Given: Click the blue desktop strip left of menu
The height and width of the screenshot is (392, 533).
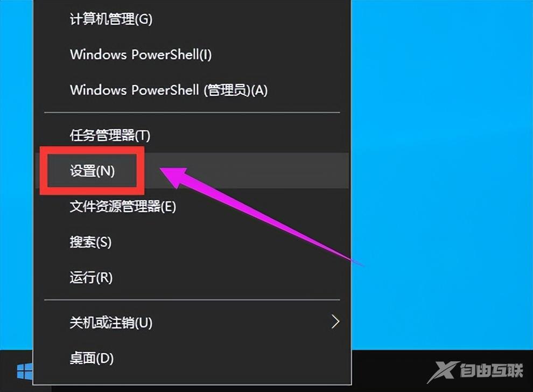Looking at the screenshot, I should pyautogui.click(x=16, y=170).
